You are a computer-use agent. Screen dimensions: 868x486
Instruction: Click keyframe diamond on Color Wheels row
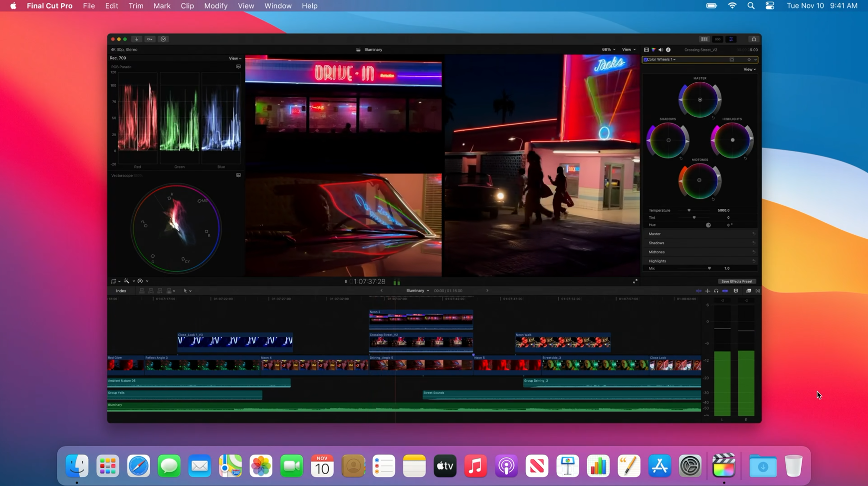(749, 60)
